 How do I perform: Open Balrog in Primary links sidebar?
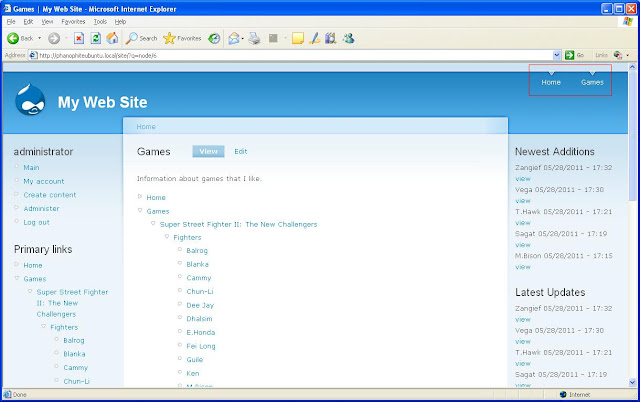click(74, 340)
